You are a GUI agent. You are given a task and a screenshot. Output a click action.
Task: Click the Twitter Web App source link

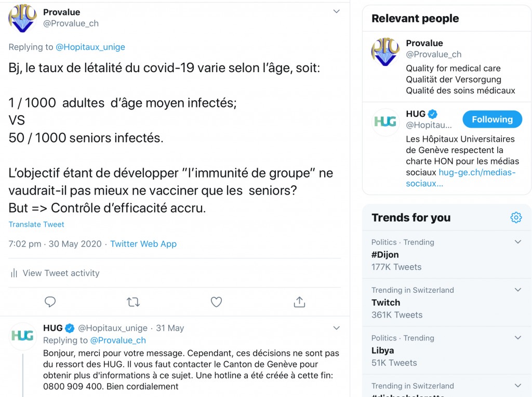coord(143,244)
